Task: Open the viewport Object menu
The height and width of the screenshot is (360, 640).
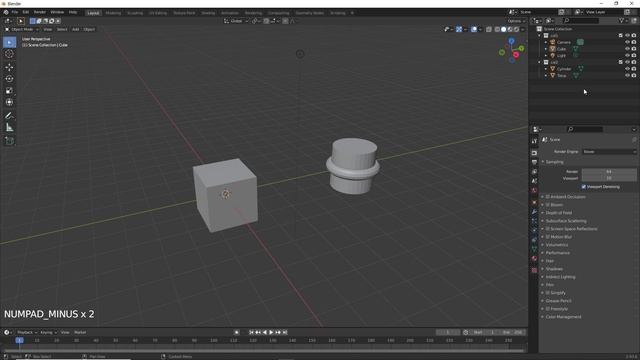Action: click(x=89, y=29)
